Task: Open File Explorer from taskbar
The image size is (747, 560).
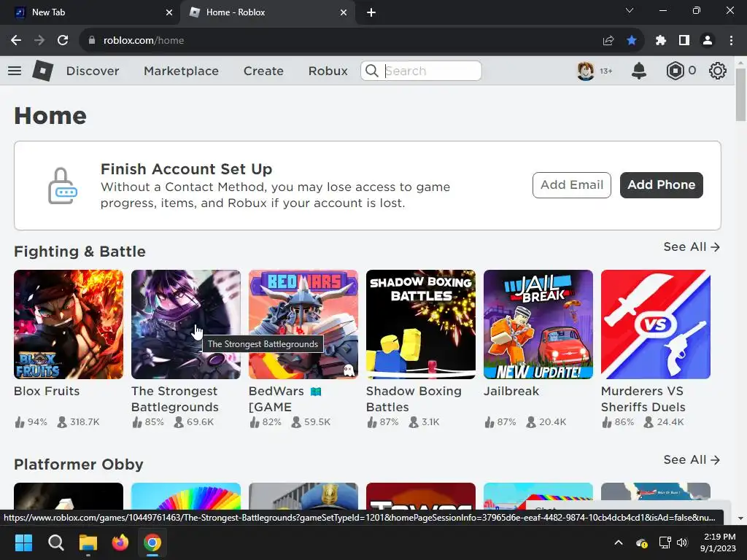Action: pyautogui.click(x=88, y=542)
